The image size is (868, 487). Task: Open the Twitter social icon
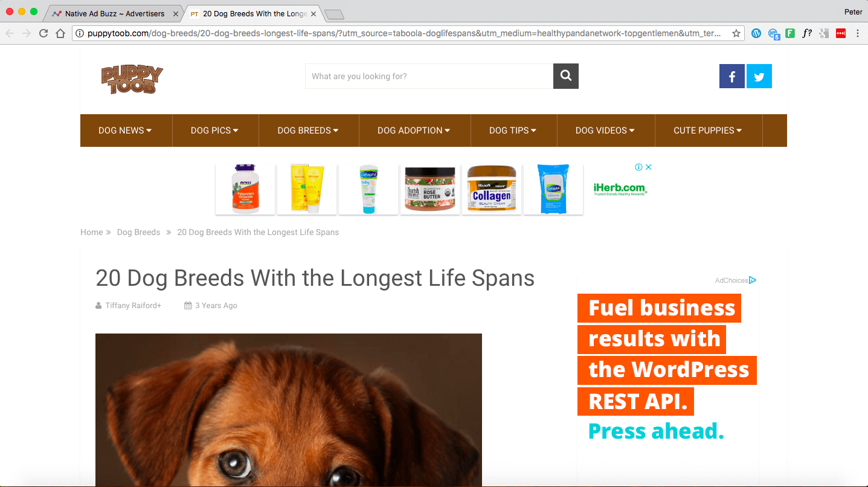pos(759,77)
